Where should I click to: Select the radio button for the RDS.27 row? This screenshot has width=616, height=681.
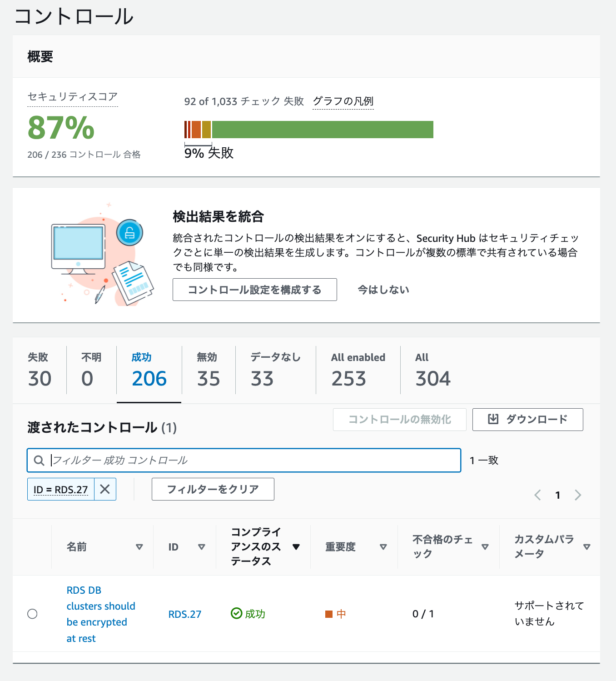32,614
